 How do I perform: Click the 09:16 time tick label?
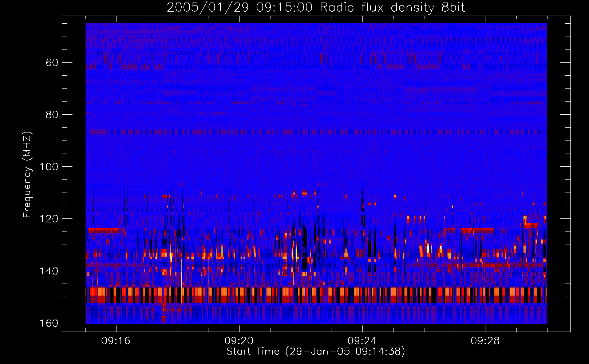(x=116, y=341)
